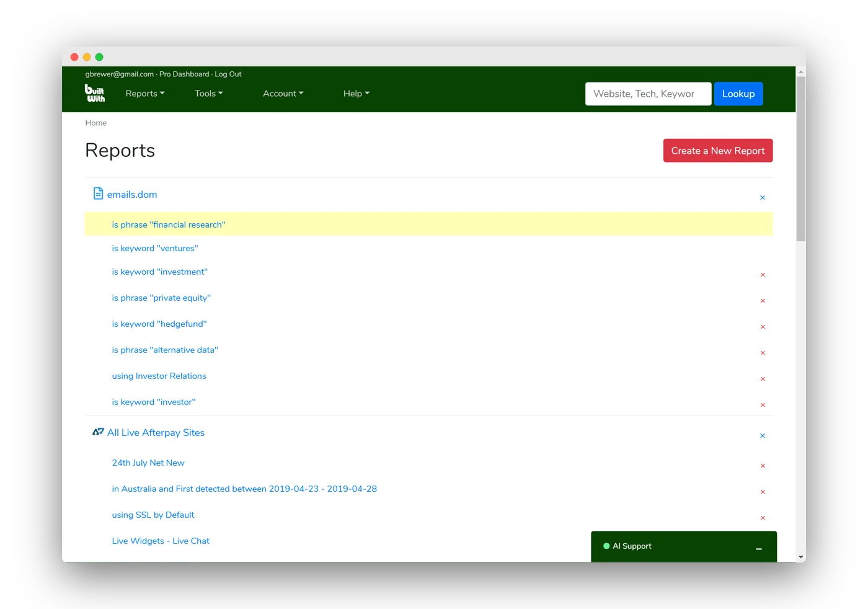Viewport: 868px width, 609px height.
Task: Click the blue Lookup button
Action: coord(738,94)
